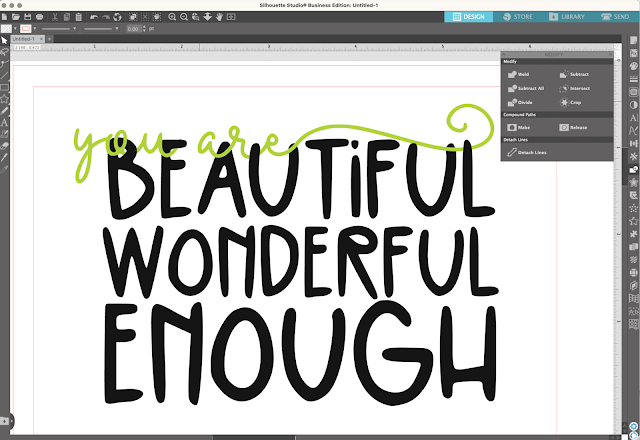Open a file with the folder icon
This screenshot has width=640, height=440.
point(16,17)
